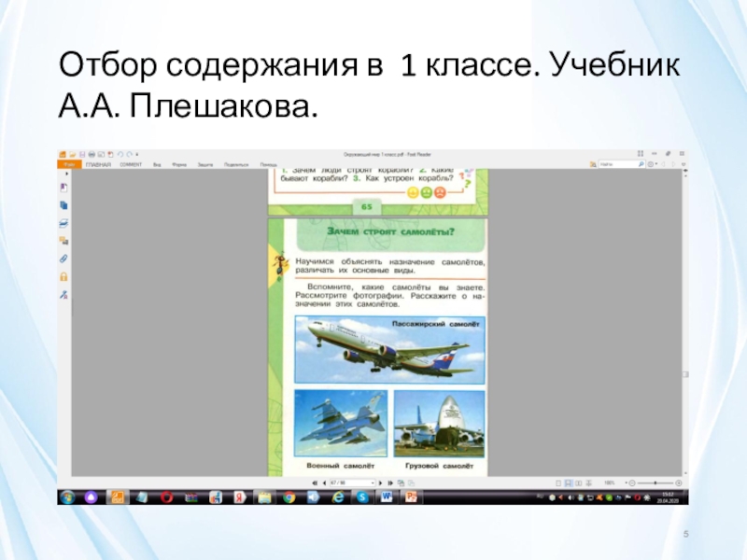Screen dimensions: 747x560
Task: Go to the last page
Action: point(390,483)
